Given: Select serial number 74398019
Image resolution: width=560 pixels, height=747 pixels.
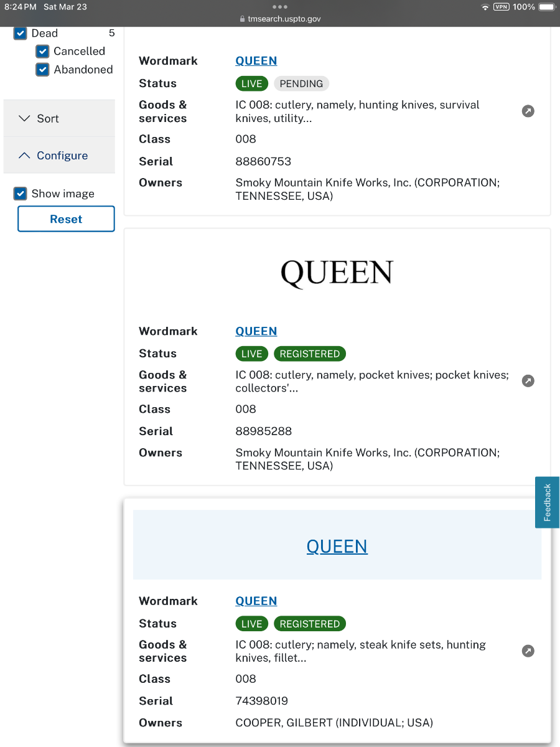Looking at the screenshot, I should (261, 701).
